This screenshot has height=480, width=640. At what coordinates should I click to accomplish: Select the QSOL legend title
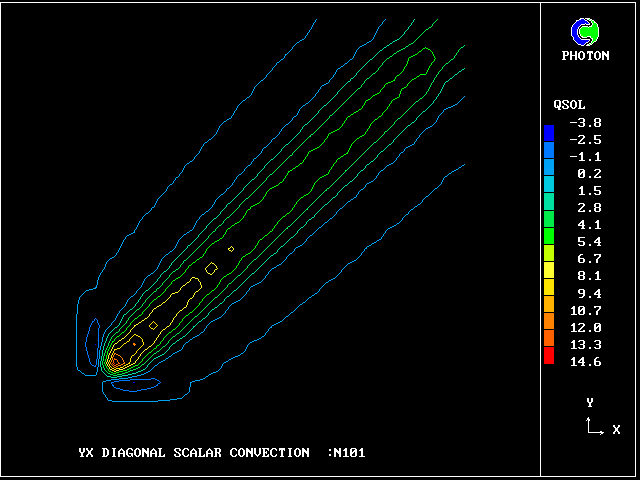pos(569,105)
